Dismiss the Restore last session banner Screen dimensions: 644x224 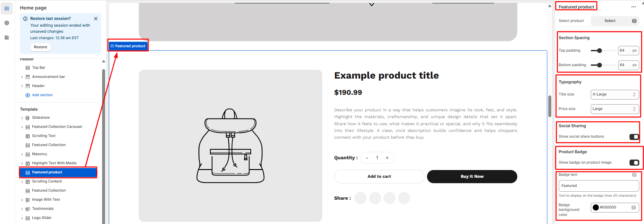coord(96,19)
